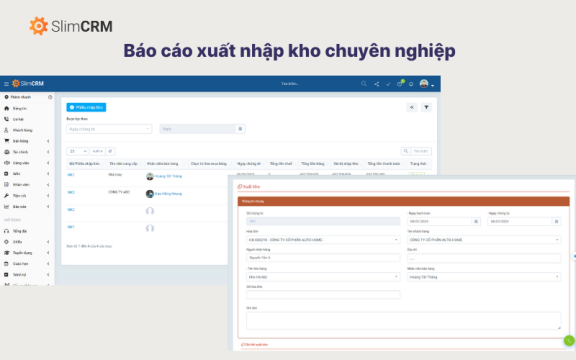Click the Người nhận hàng input field
This screenshot has height=360, width=576.
point(323,258)
